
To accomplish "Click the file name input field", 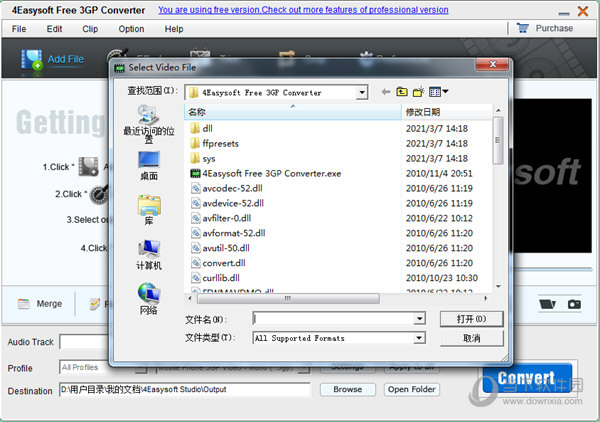I will (334, 318).
